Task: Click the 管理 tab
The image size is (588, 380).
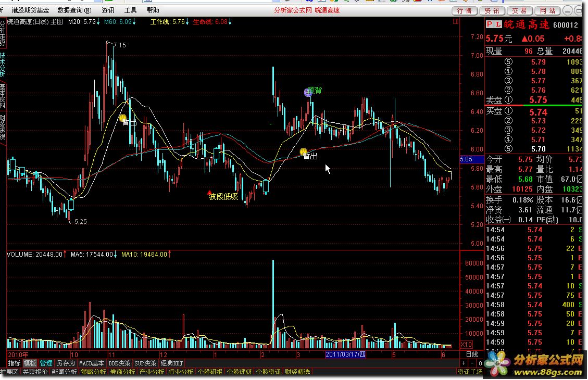Action: click(x=46, y=363)
